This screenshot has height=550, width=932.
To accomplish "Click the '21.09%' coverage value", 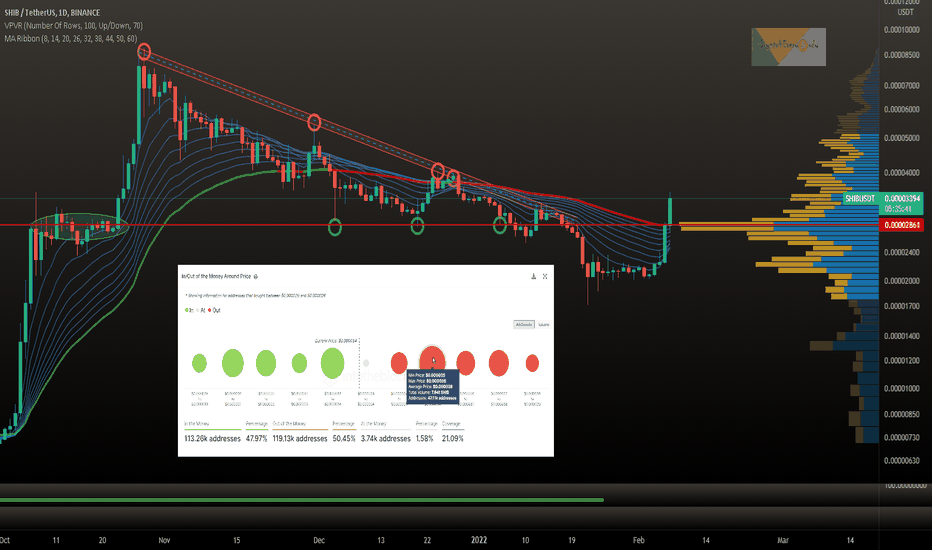I will [452, 439].
